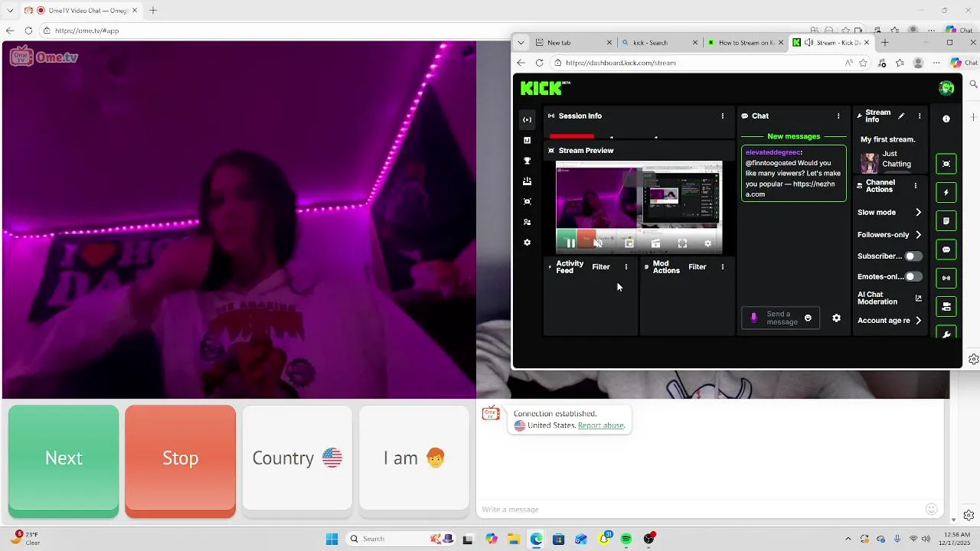Open the Windows Start menu
980x551 pixels.
click(332, 539)
